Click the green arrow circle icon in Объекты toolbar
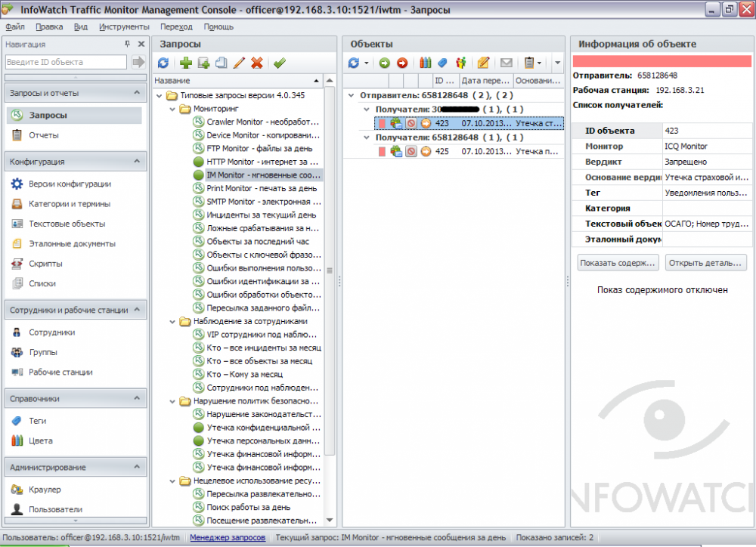This screenshot has width=756, height=547. tap(384, 63)
